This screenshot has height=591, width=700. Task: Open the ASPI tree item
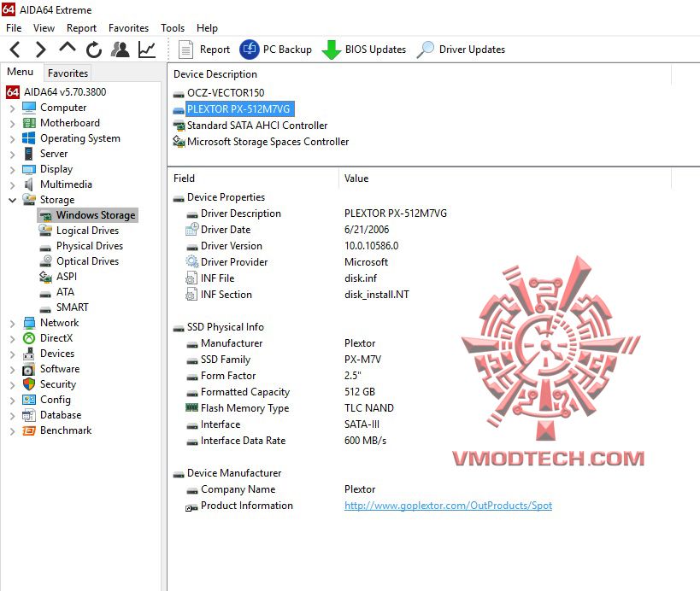[67, 277]
